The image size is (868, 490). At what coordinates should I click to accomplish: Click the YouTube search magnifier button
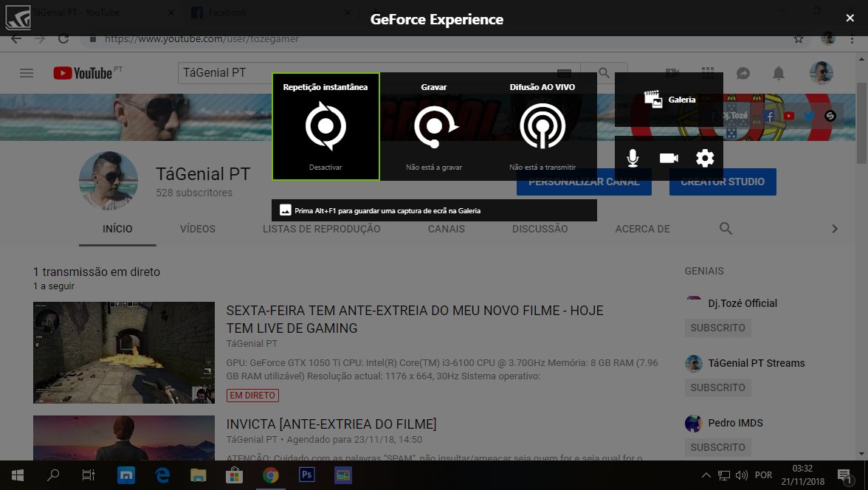tap(604, 73)
